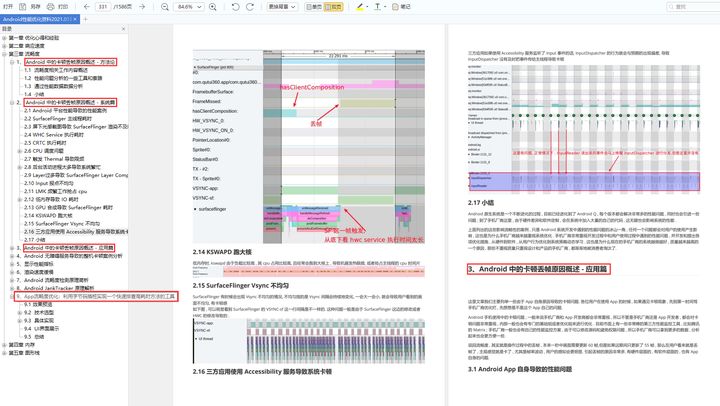720x406 pixels.
Task: Click the InputDispatcher trace image on right page
Action: [x=584, y=128]
